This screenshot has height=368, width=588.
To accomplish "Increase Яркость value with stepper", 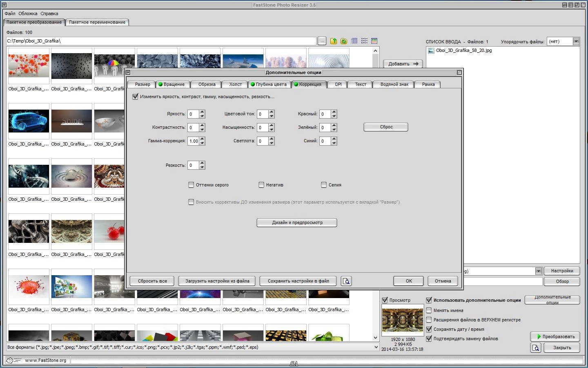I will pos(202,112).
